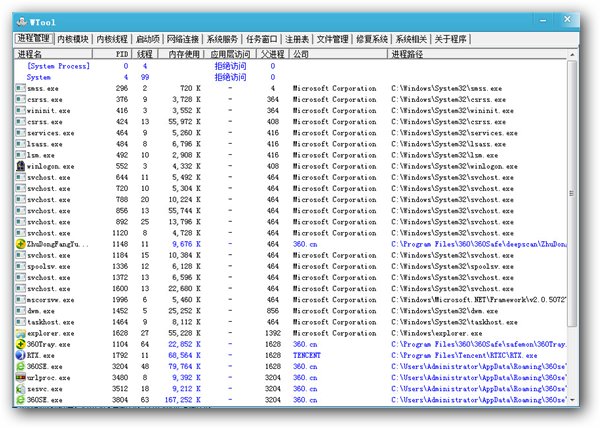This screenshot has width=600, height=428.
Task: Sort by the 线程 column header
Action: pos(145,54)
